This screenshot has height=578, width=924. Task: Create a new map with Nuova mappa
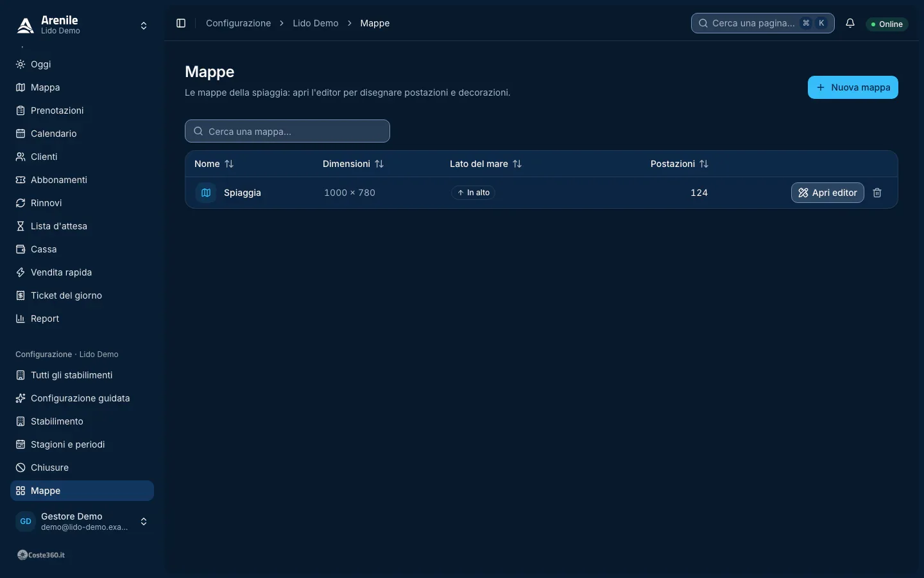pos(853,87)
